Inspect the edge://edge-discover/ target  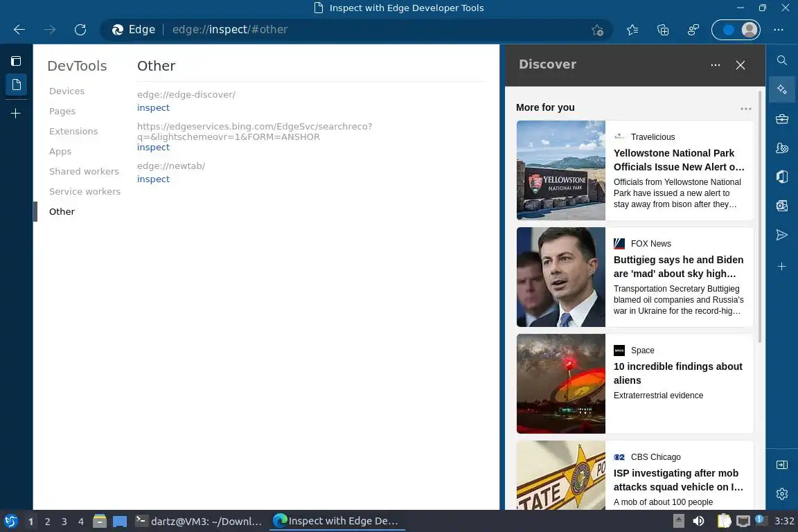[153, 108]
